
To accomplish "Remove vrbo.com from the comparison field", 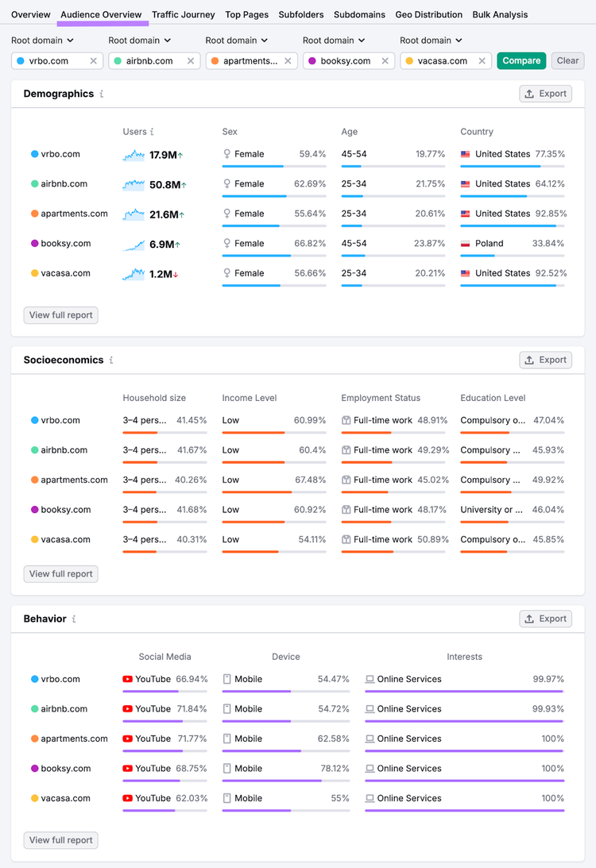I will (x=94, y=61).
